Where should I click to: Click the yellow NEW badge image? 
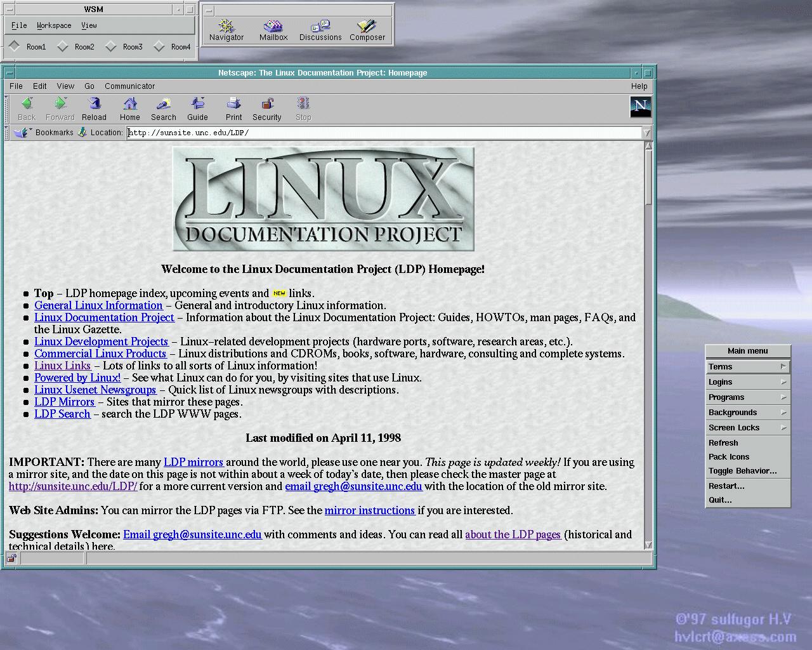point(279,293)
